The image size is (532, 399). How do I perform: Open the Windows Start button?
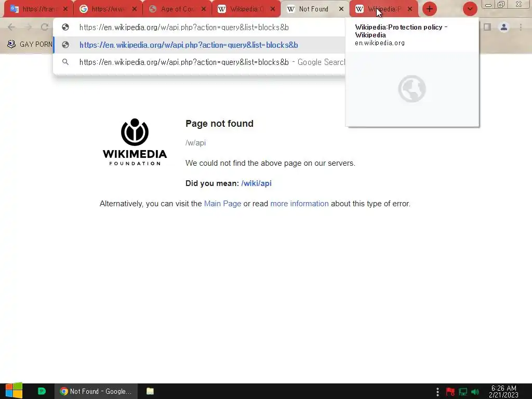click(14, 391)
